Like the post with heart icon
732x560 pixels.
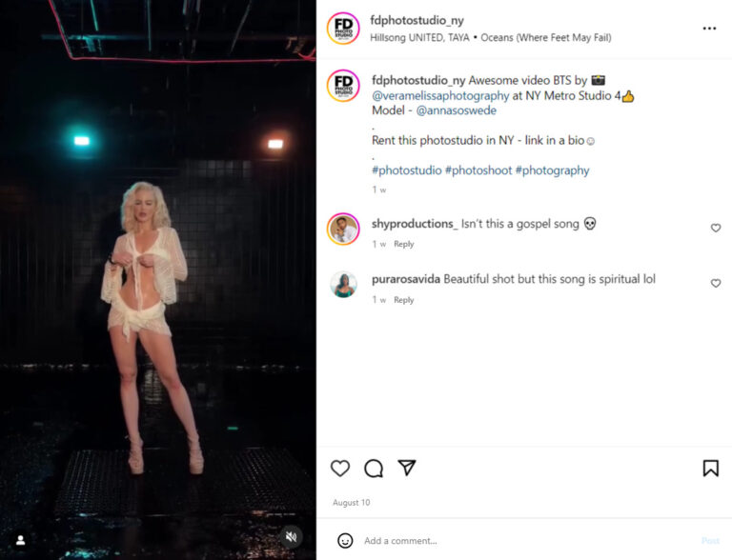pyautogui.click(x=340, y=468)
